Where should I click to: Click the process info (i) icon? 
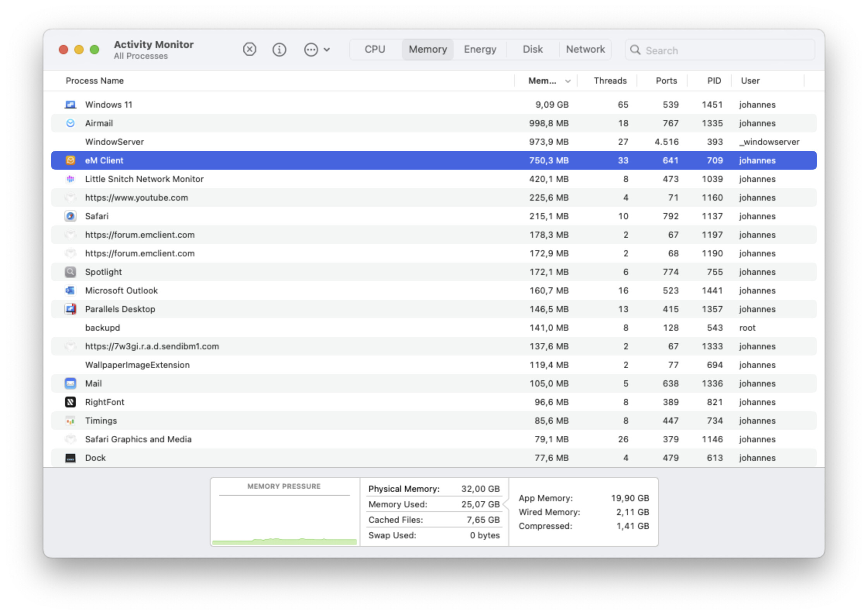(x=279, y=50)
